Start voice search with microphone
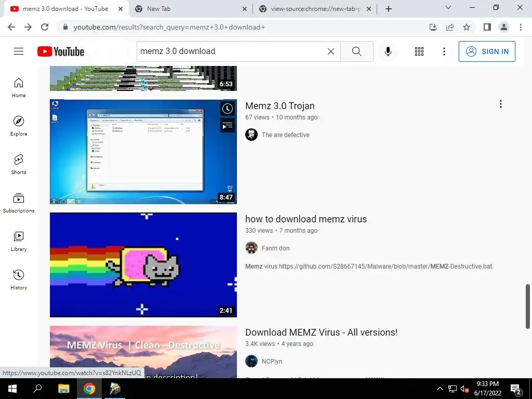Viewport: 532px width, 399px height. click(x=388, y=51)
